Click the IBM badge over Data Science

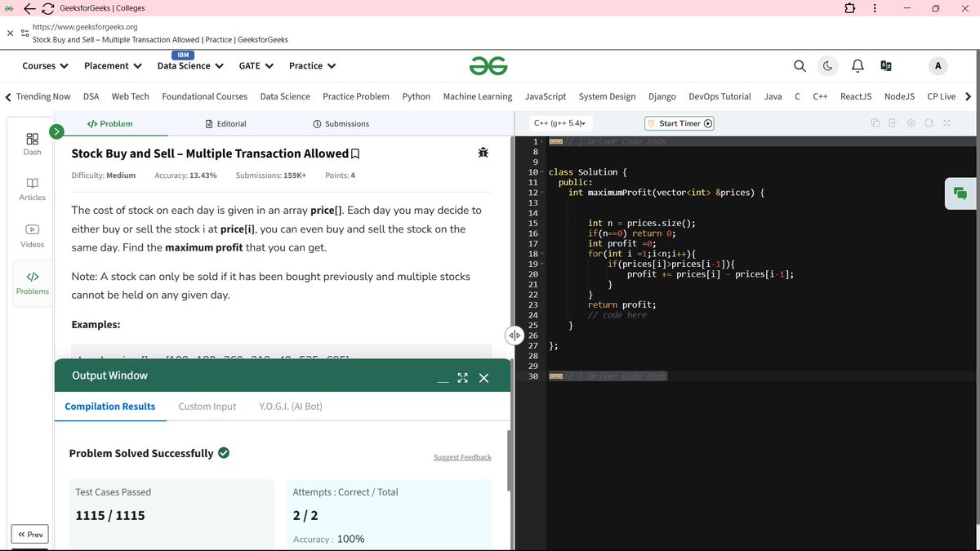pos(184,55)
